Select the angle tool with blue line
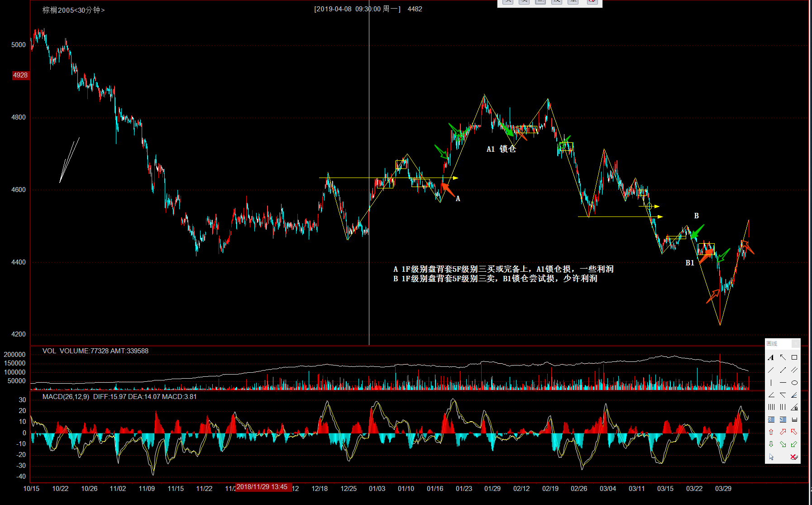The width and height of the screenshot is (812, 505). coord(794,395)
